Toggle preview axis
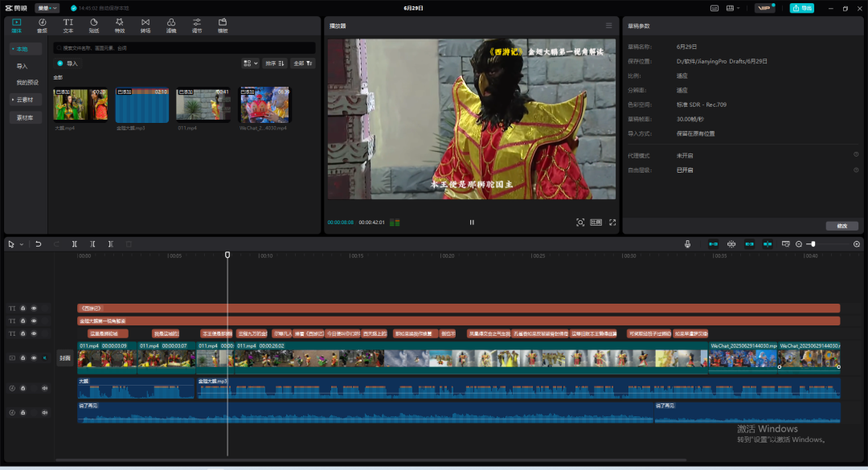 [768, 244]
